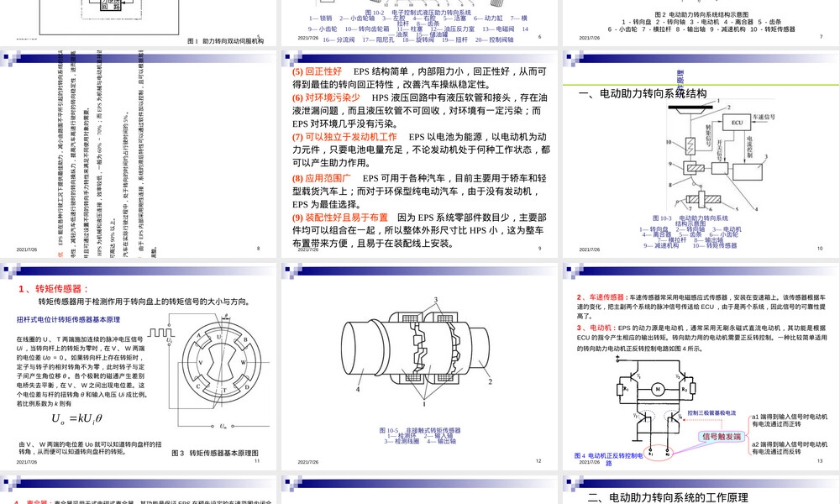Open slide 8 with the rotated vertical text
The height and width of the screenshot is (504, 840).
139,155
